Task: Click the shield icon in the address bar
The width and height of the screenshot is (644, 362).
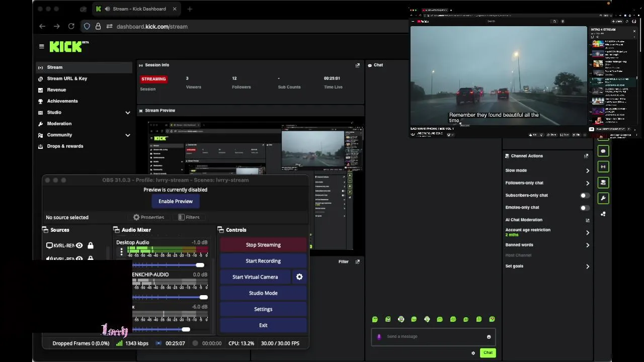Action: (87, 26)
